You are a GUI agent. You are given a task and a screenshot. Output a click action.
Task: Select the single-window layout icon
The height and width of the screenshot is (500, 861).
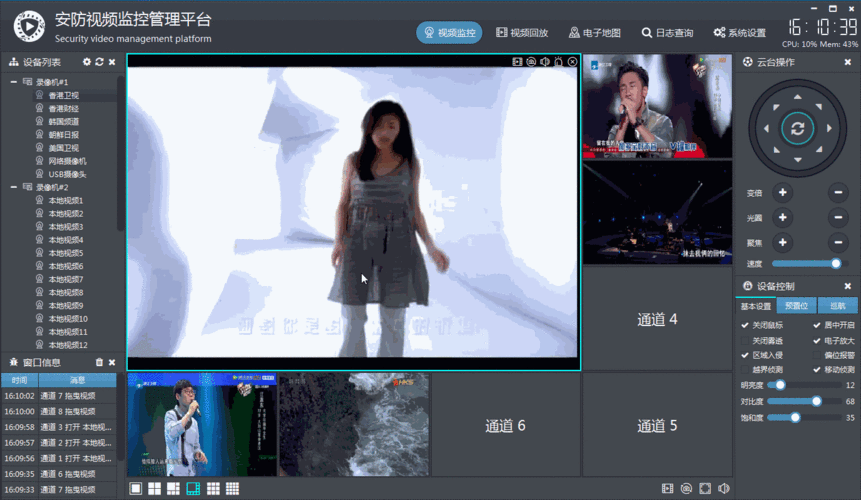click(136, 488)
